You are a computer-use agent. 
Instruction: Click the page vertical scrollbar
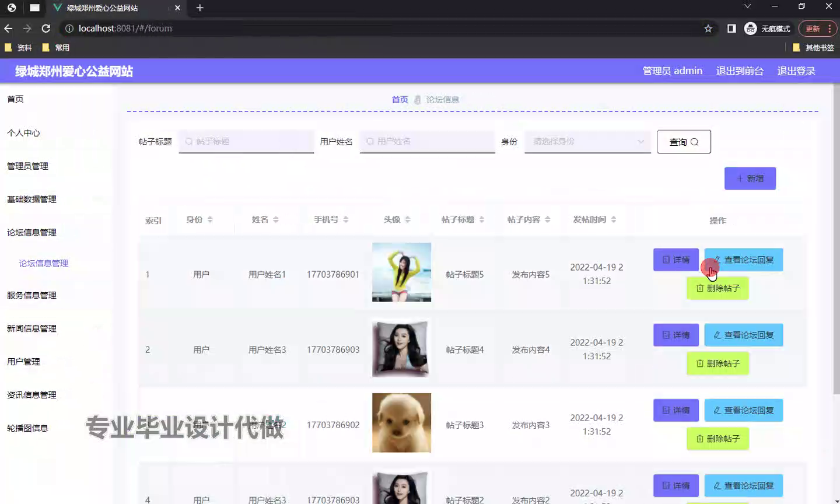point(836,239)
